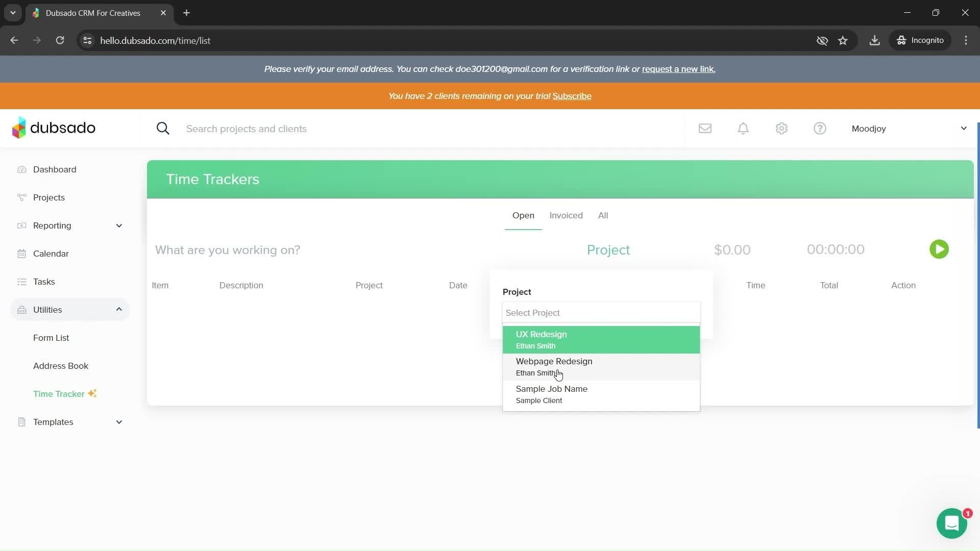Open Projects in the sidebar
This screenshot has width=980, height=551.
(x=49, y=197)
